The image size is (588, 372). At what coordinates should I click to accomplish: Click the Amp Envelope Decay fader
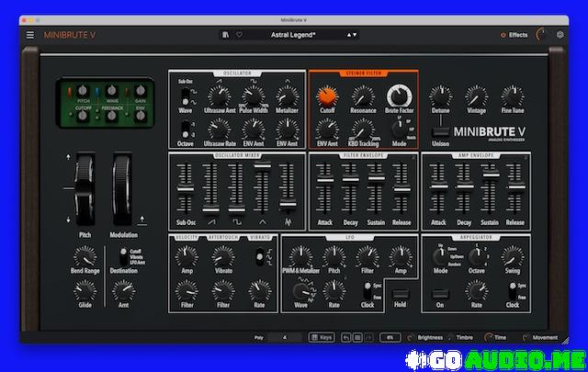[464, 186]
